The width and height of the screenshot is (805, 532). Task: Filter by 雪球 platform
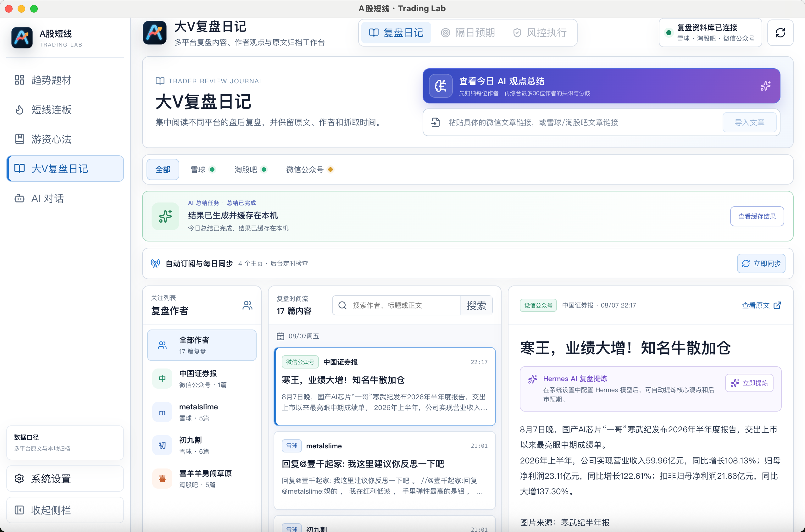pyautogui.click(x=203, y=169)
